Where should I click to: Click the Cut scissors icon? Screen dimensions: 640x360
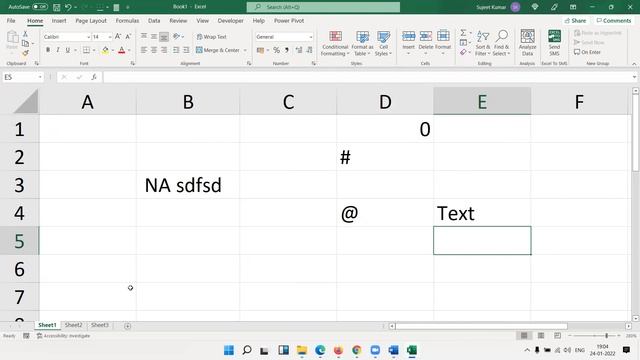pos(25,34)
